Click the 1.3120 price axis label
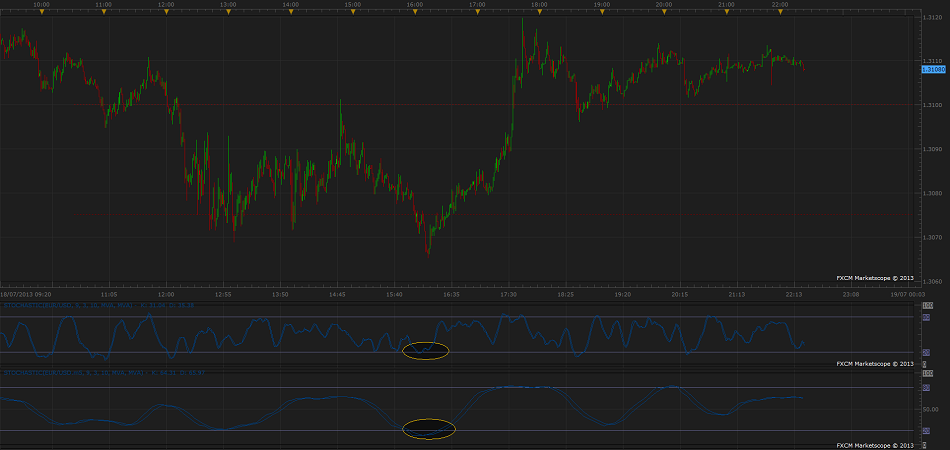 pos(933,17)
